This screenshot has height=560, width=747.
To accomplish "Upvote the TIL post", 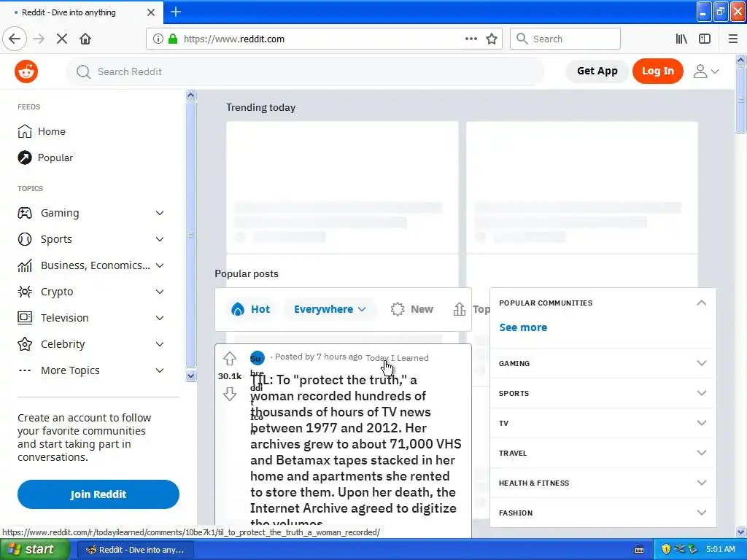I will point(230,359).
